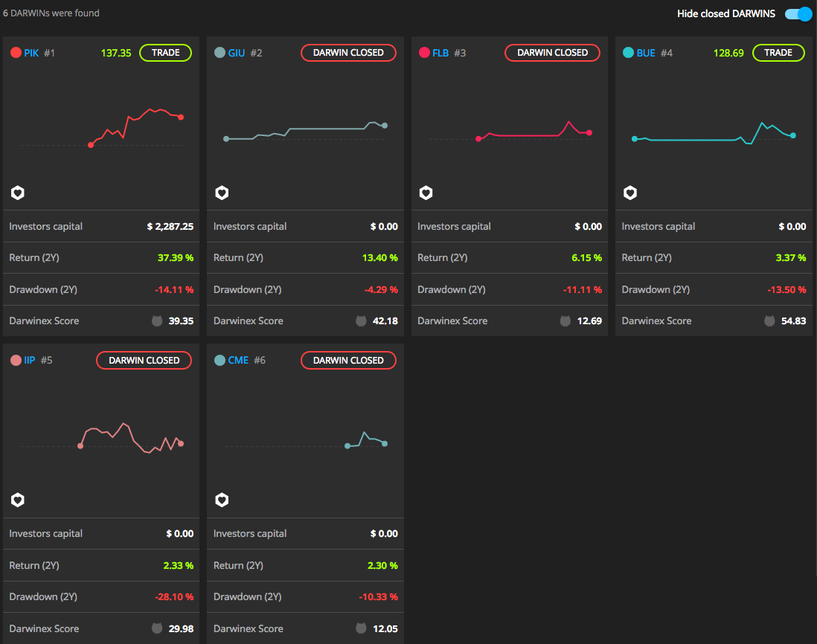Open the PIK darwin link
This screenshot has height=644, width=817.
pyautogui.click(x=31, y=53)
